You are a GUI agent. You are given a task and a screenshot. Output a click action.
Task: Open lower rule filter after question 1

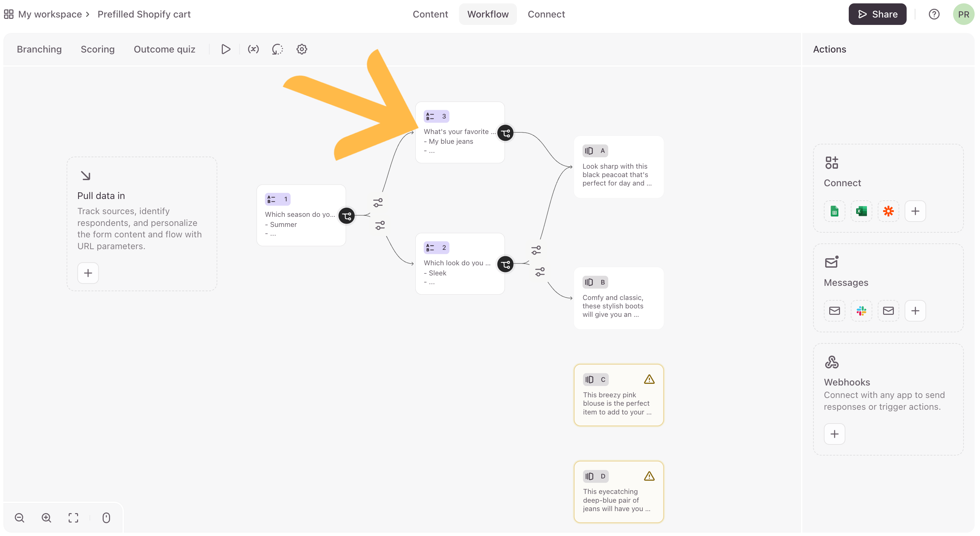tap(380, 225)
